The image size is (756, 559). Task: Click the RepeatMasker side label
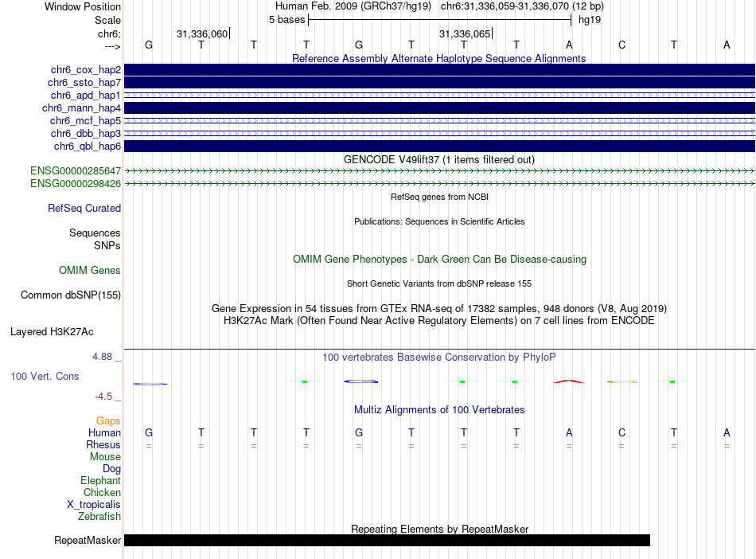[88, 540]
